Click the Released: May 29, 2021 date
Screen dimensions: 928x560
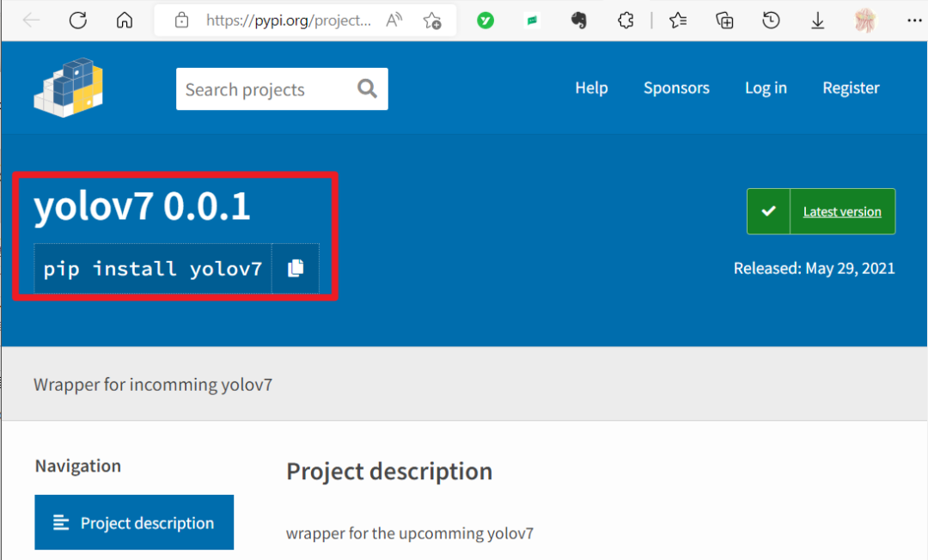[x=814, y=269]
